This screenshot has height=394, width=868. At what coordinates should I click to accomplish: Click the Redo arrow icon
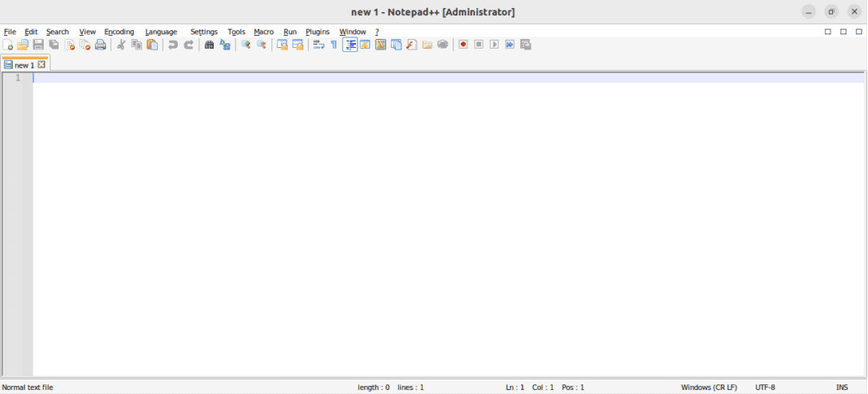pyautogui.click(x=189, y=45)
